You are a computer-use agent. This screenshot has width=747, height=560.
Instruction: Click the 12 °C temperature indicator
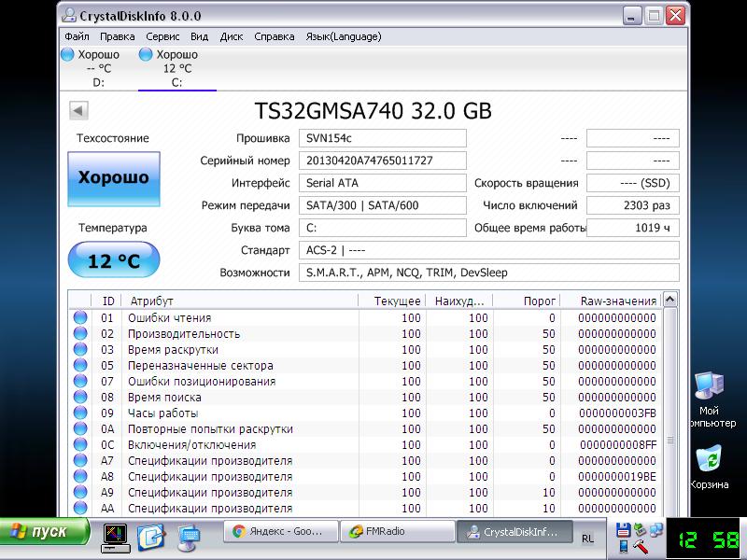pyautogui.click(x=113, y=261)
